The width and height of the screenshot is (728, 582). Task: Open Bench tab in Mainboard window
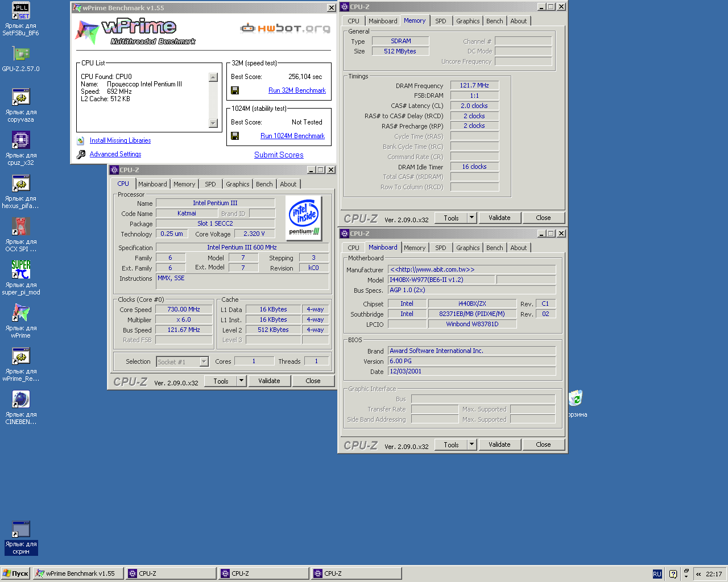tap(495, 248)
